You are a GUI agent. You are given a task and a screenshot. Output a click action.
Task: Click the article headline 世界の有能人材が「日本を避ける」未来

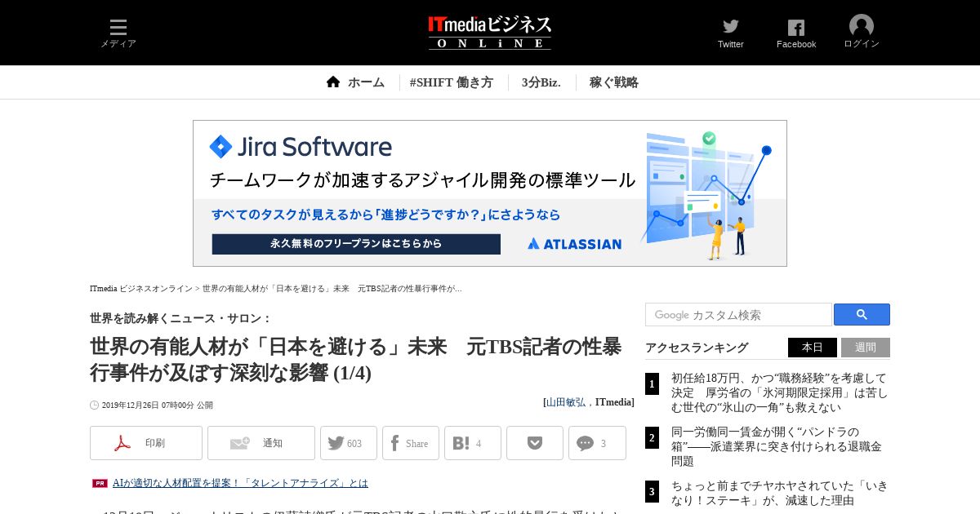355,359
